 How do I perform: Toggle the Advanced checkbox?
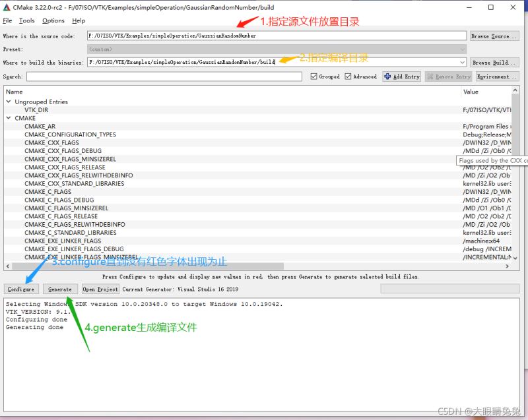tap(348, 76)
